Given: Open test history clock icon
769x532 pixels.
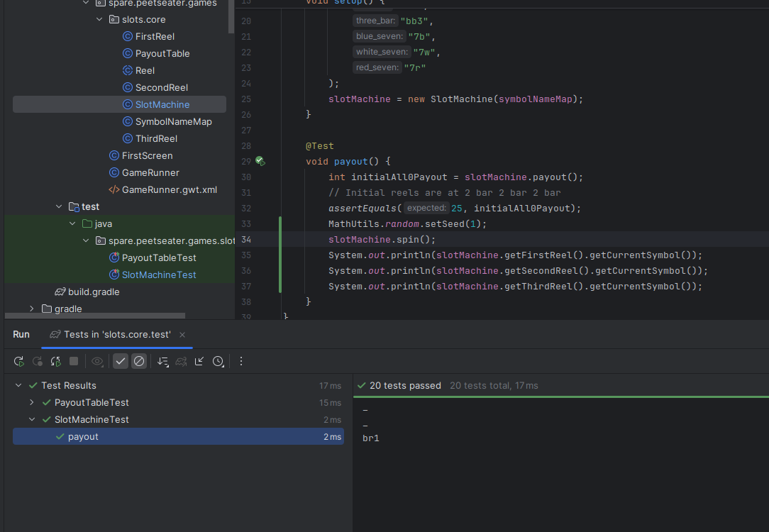Looking at the screenshot, I should 218,362.
